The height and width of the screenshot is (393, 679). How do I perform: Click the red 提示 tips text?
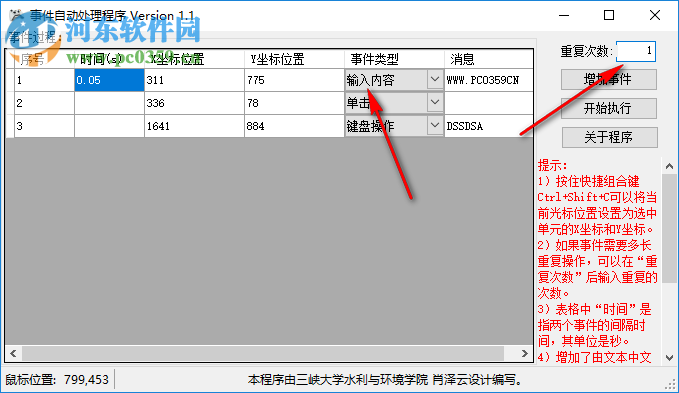598,261
